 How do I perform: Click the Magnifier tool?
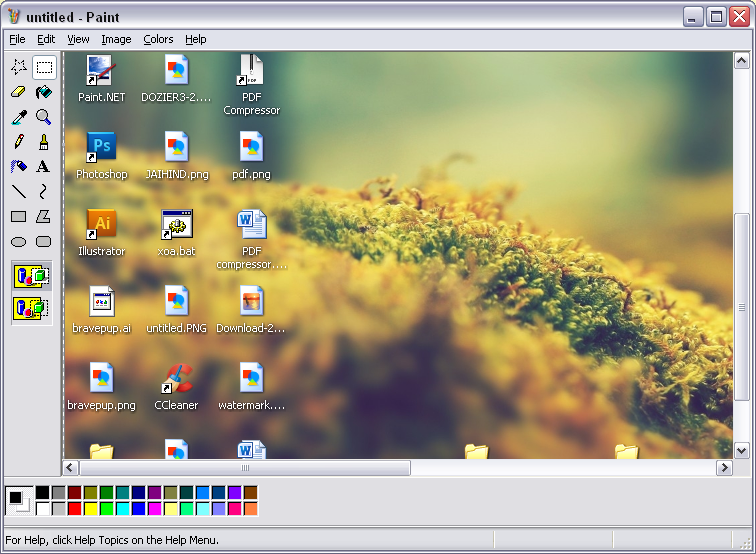[44, 117]
